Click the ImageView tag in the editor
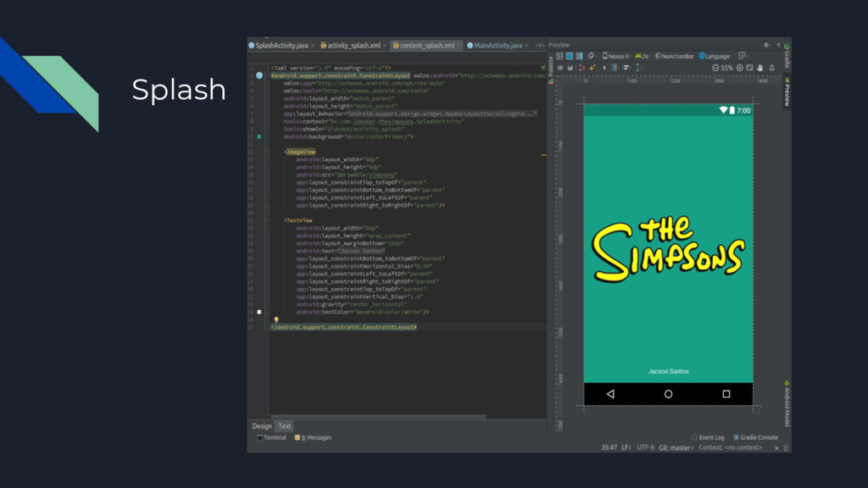This screenshot has width=868, height=488. click(299, 152)
